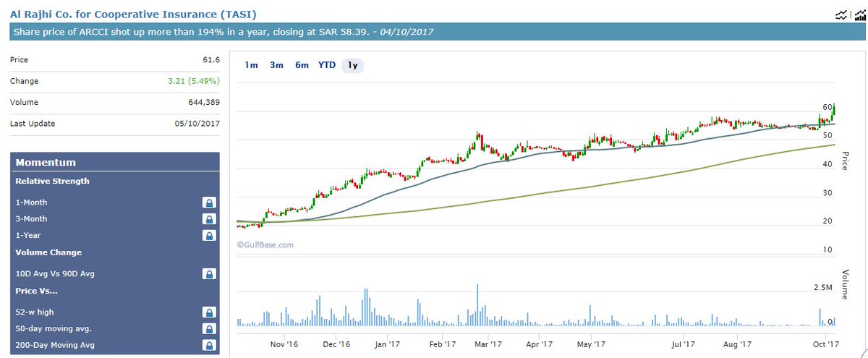Click the Dec '16 axis label
This screenshot has height=358, width=868.
[337, 345]
